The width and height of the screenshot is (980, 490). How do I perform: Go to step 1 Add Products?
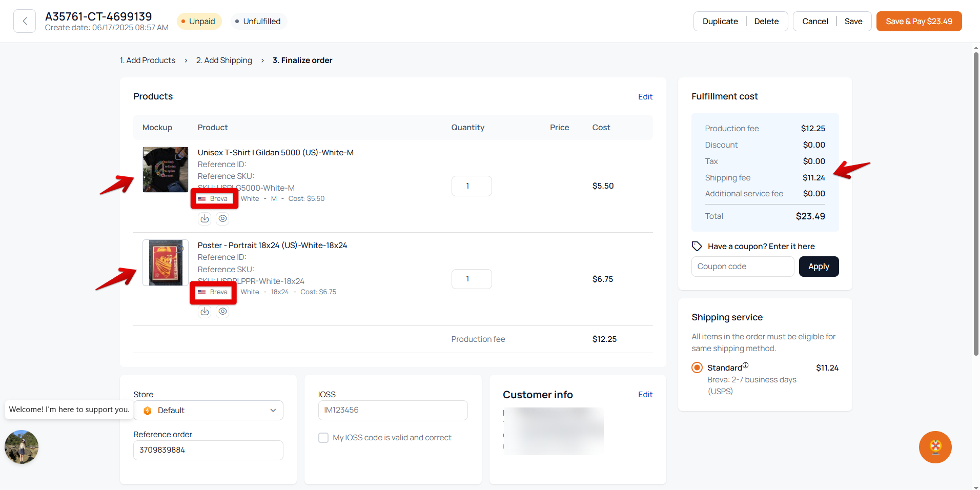[x=148, y=60]
